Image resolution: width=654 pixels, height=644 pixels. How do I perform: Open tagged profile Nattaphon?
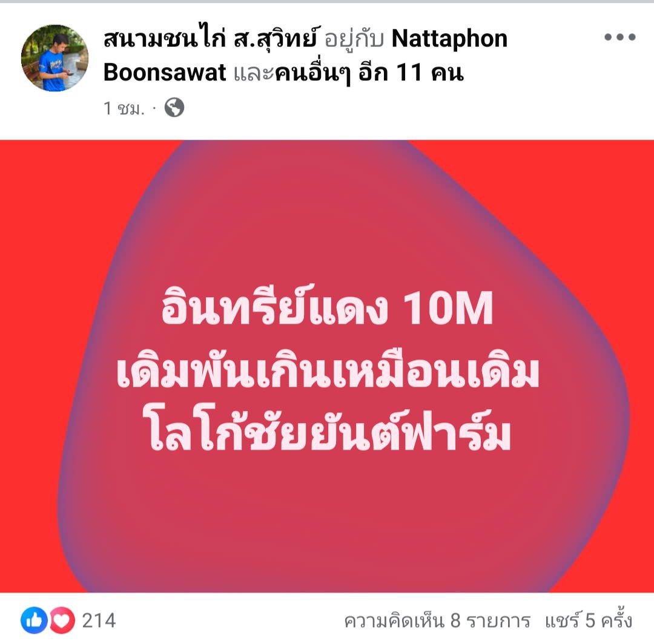(x=449, y=39)
